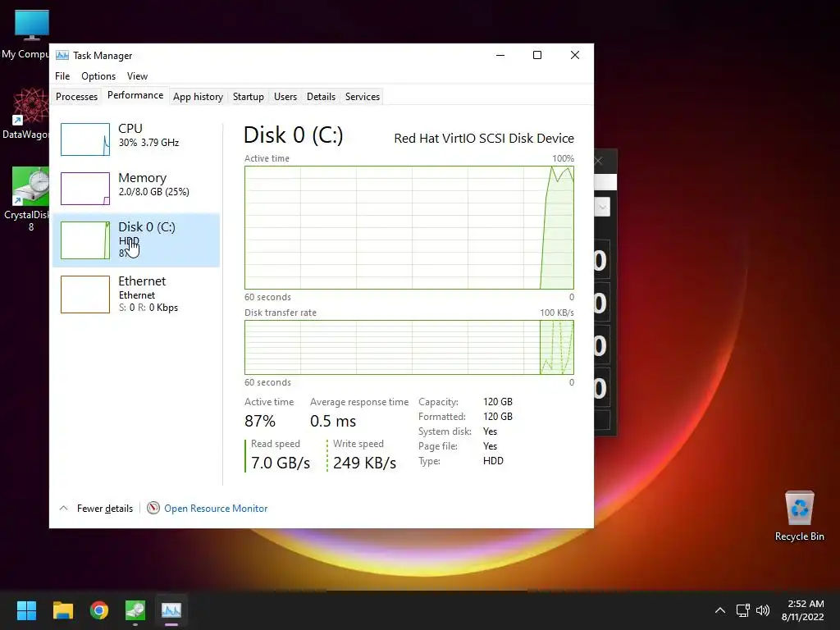Click the Disk transfer rate graph
This screenshot has height=630, width=840.
click(409, 347)
